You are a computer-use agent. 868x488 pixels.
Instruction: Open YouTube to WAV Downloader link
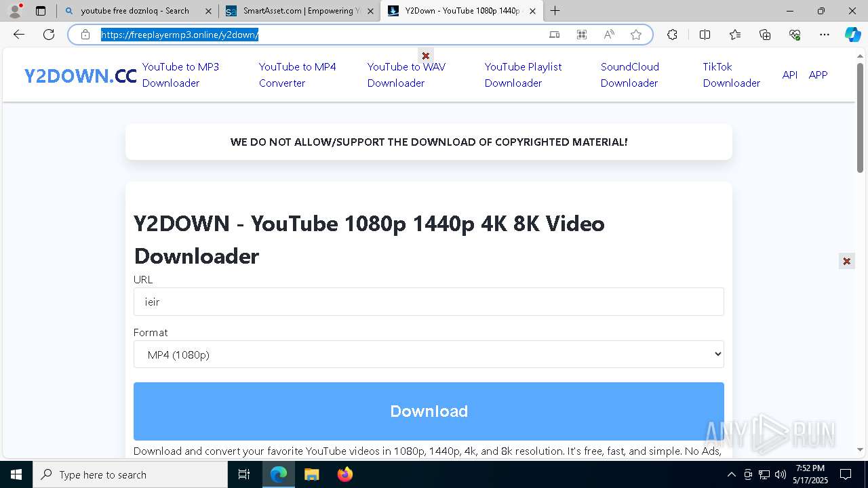[x=406, y=75]
